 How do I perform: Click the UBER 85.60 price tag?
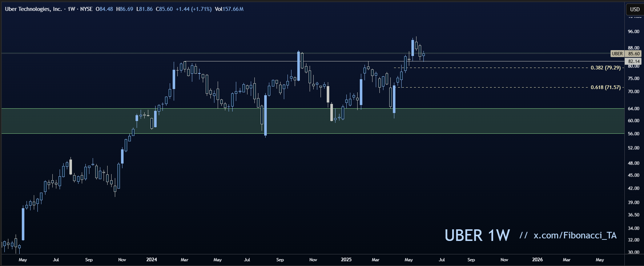(x=625, y=53)
